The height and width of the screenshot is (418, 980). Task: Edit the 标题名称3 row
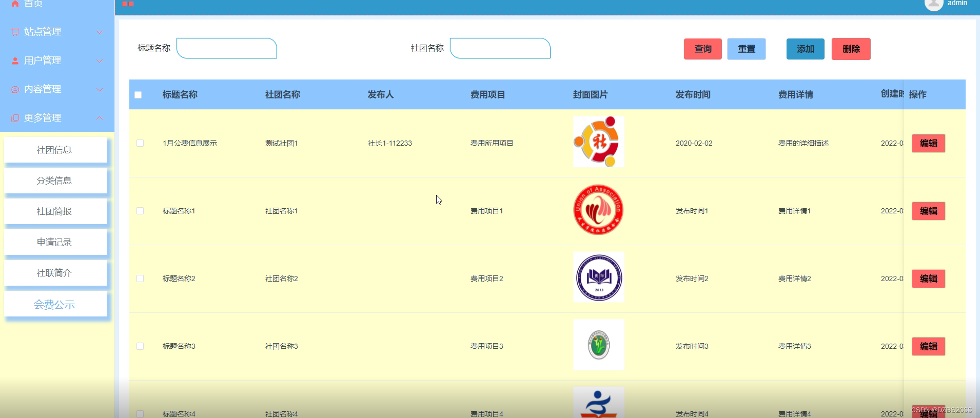point(929,346)
